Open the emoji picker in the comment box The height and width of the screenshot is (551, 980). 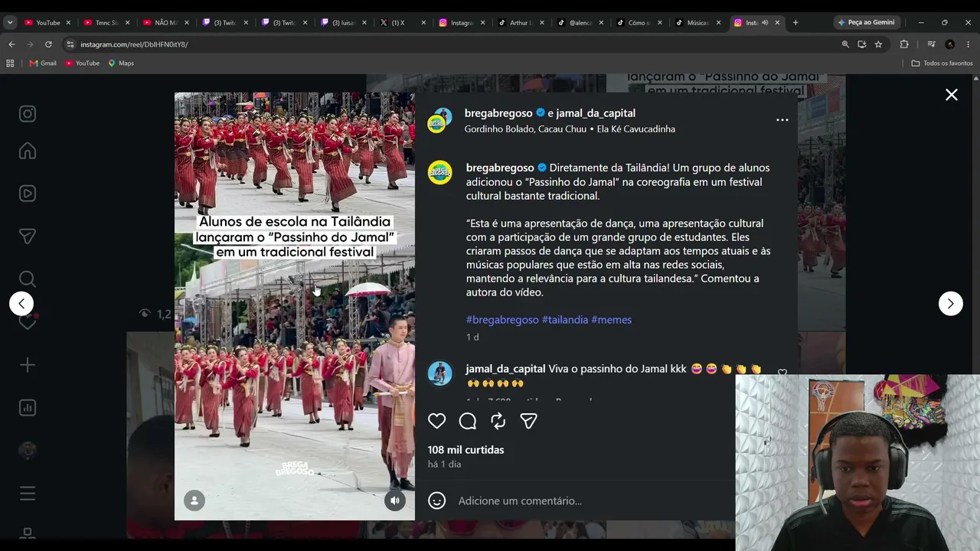click(436, 500)
